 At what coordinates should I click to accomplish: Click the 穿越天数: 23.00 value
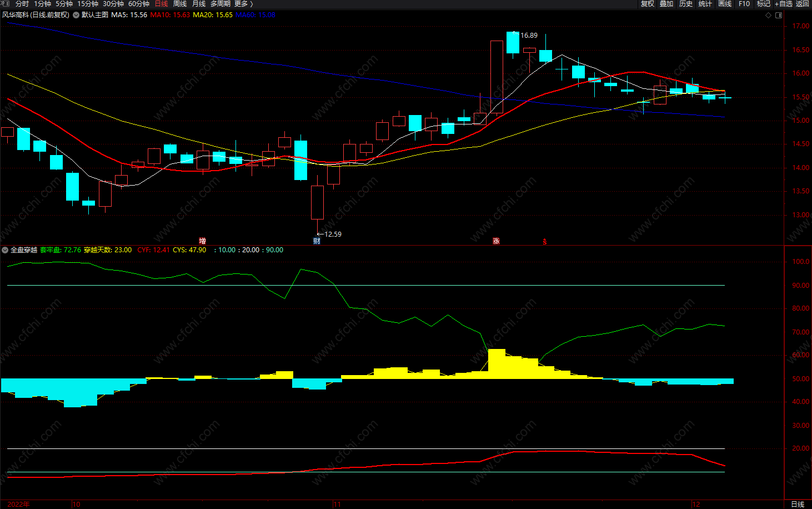coord(108,250)
